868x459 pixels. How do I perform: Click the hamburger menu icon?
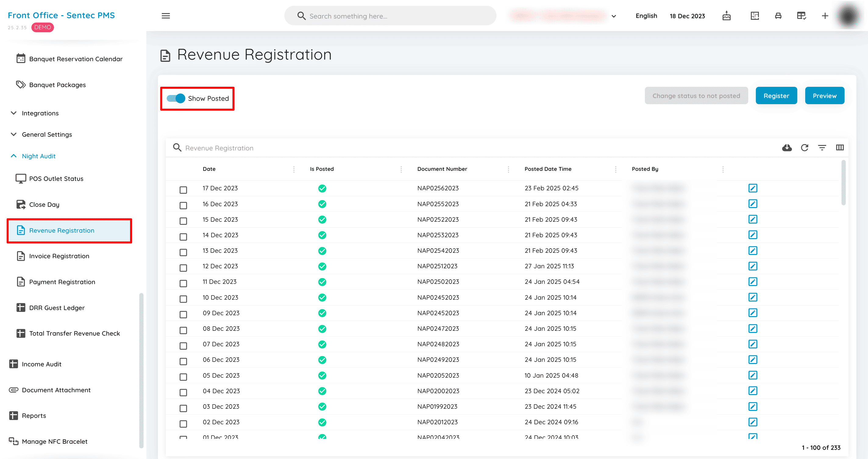[x=165, y=16]
